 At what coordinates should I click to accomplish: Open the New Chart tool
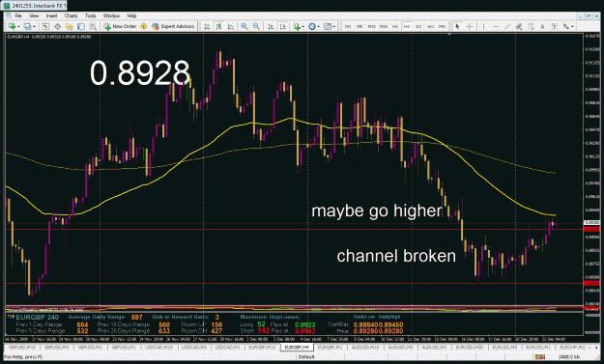pos(12,26)
